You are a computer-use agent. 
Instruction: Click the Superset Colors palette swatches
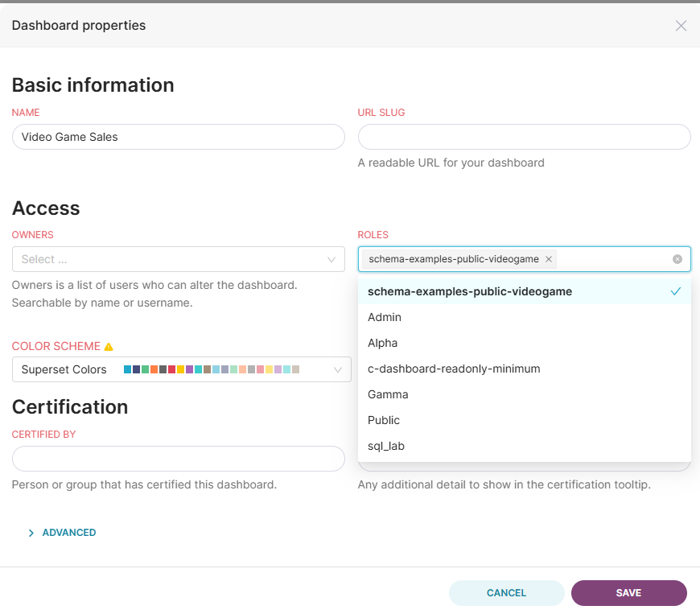click(x=212, y=369)
